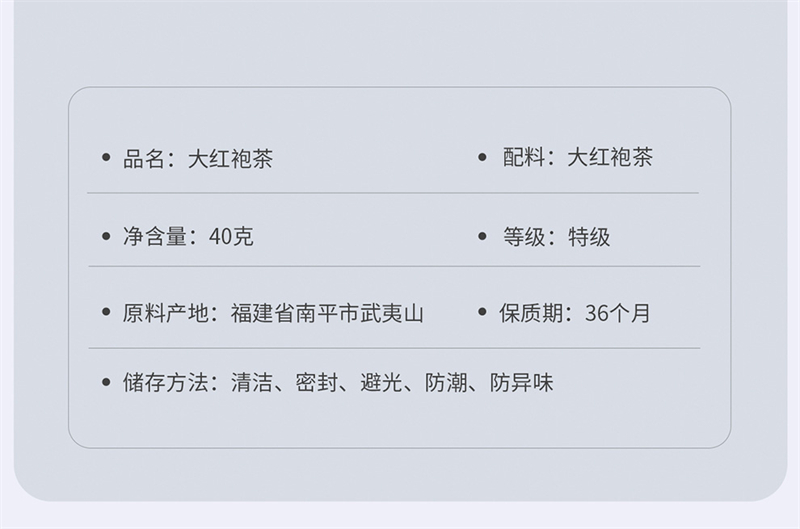Click the word 防异味 in storage methods
800x529 pixels.
coord(521,382)
